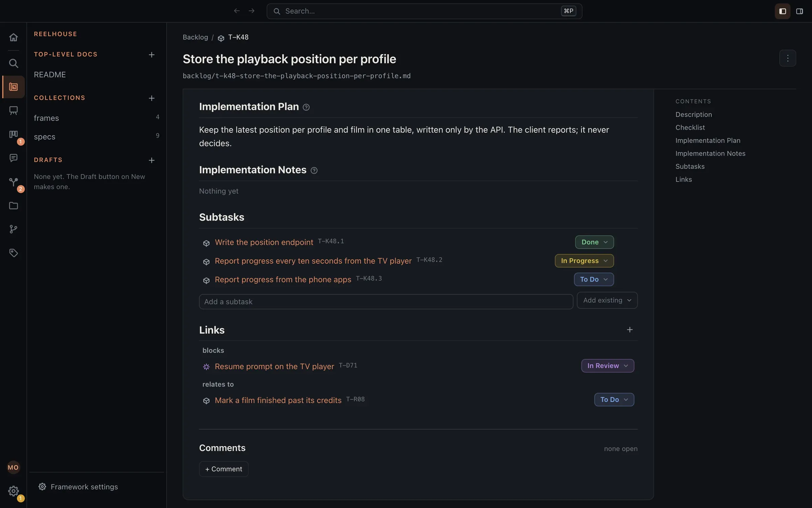
Task: Click the 'none open' comments status
Action: coord(621,449)
